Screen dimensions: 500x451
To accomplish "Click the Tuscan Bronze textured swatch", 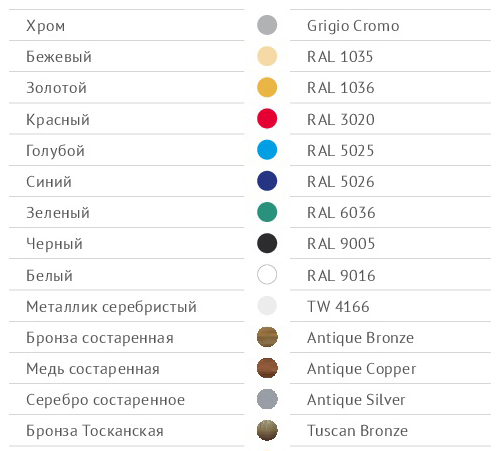I will coord(267,430).
